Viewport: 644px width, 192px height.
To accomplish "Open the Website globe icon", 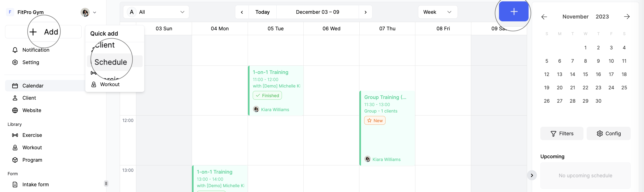I will point(15,110).
